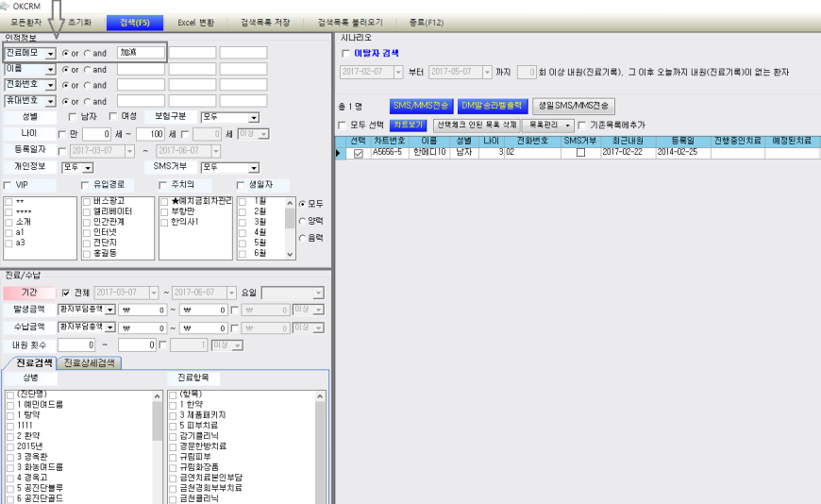The width and height of the screenshot is (821, 504).
Task: Open the 전화번호 field type dropdown
Action: point(50,85)
